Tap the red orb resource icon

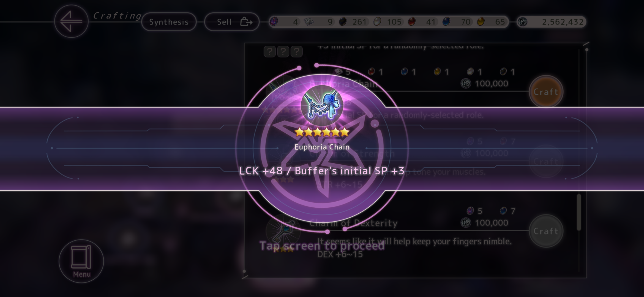tap(412, 21)
